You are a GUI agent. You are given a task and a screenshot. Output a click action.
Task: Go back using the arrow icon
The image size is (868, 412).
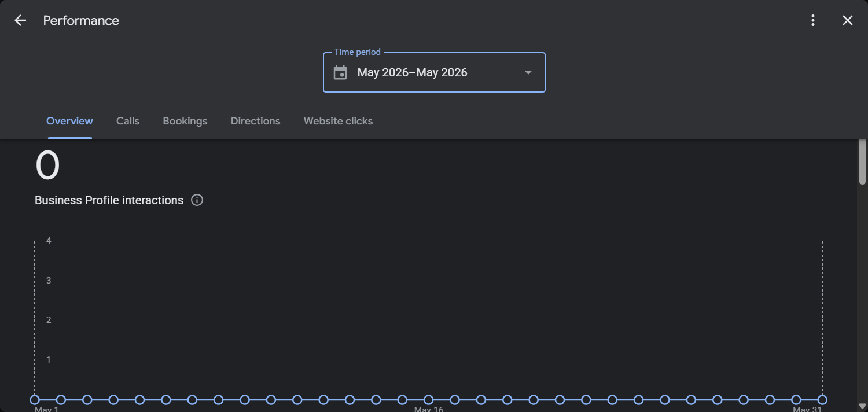[x=20, y=20]
